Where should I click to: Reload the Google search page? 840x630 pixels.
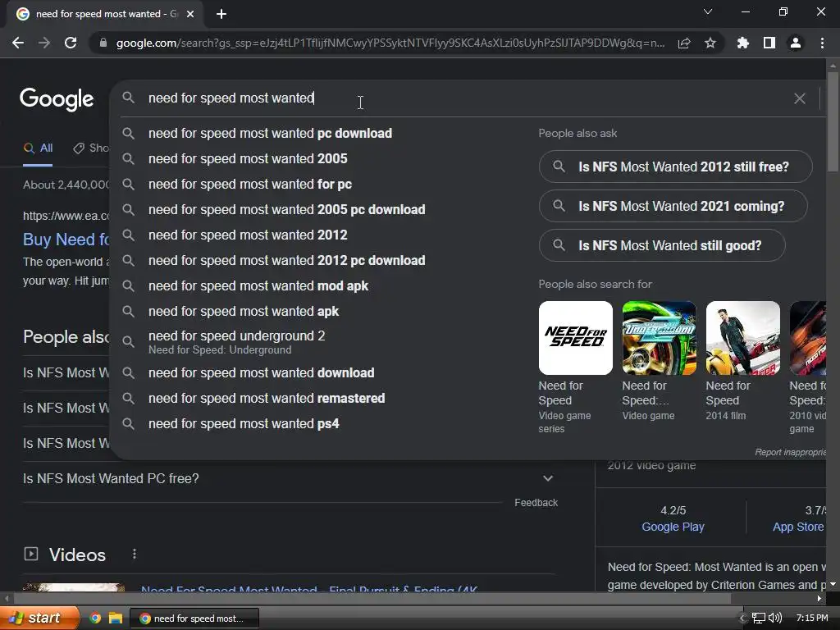pyautogui.click(x=71, y=43)
